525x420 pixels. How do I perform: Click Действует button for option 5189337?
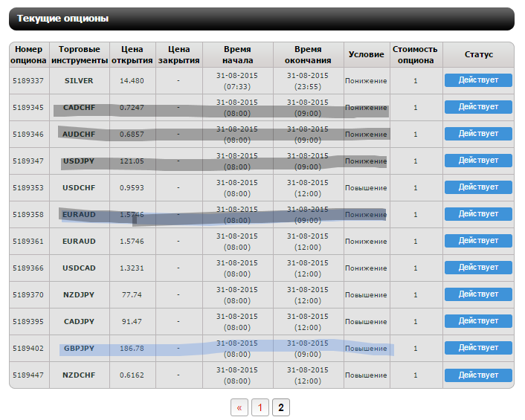pos(478,80)
